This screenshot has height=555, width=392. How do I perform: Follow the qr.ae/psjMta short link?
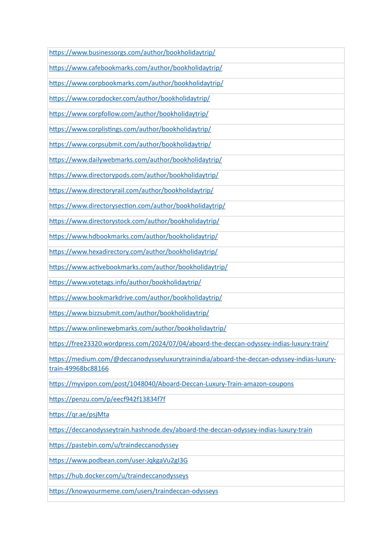pos(79,415)
